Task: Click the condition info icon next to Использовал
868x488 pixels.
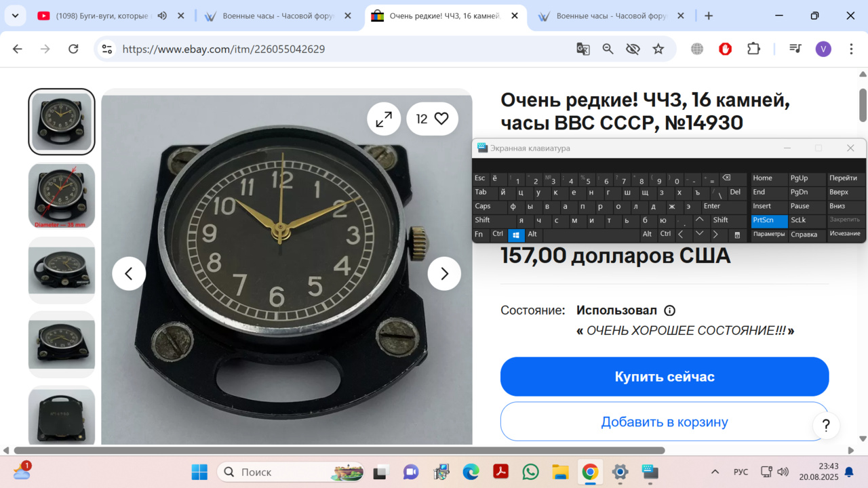Action: click(669, 310)
